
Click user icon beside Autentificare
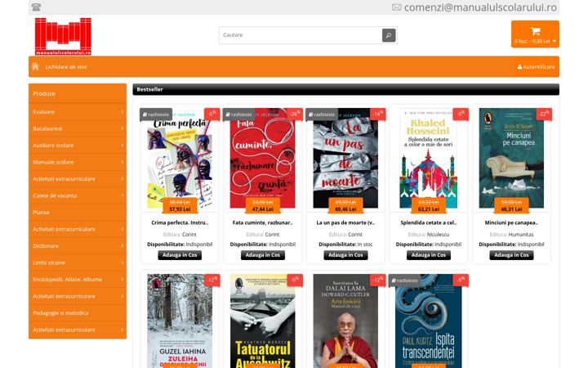(519, 67)
